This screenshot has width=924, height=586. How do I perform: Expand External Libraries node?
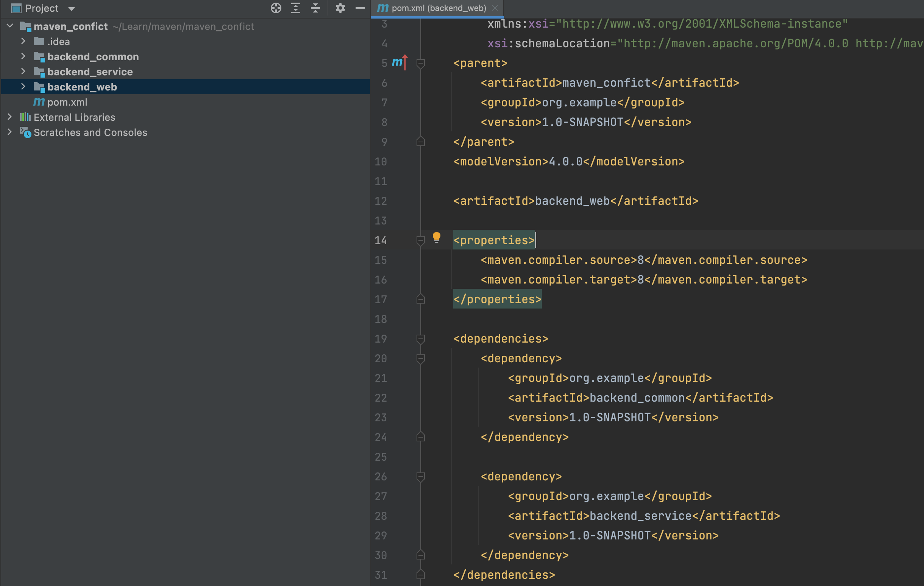pos(9,117)
